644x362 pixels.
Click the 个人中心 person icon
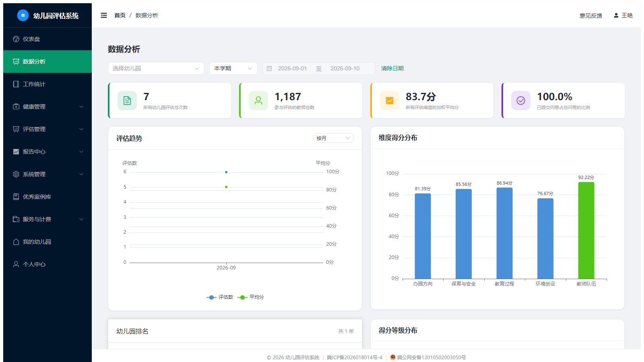pos(16,264)
